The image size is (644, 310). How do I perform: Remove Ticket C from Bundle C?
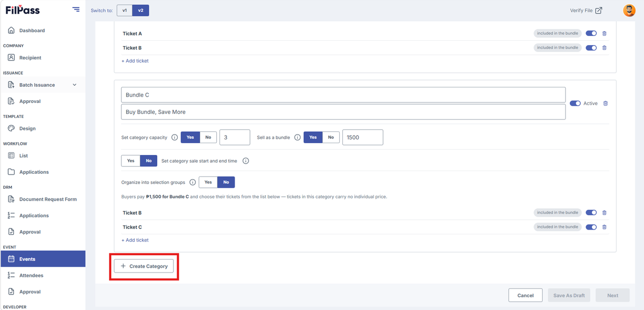click(604, 227)
